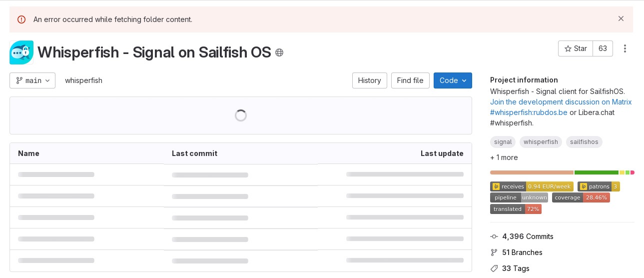This screenshot has width=644, height=278.
Task: Open the 4,396 Commits link
Action: [x=528, y=236]
